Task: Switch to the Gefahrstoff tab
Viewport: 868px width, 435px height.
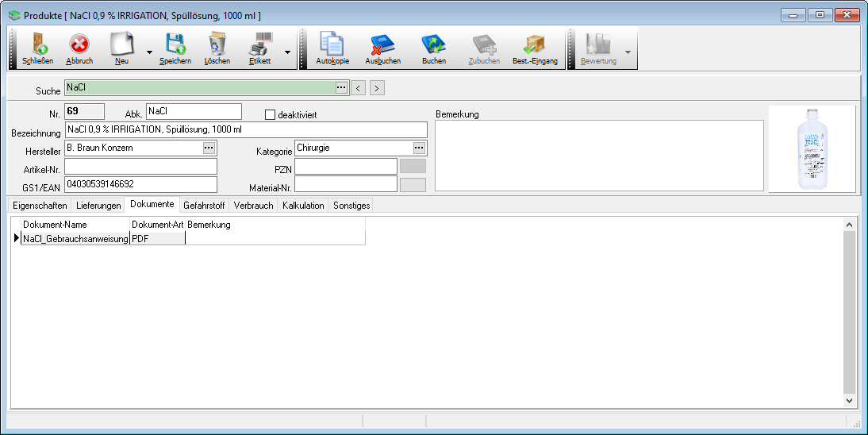Action: pyautogui.click(x=204, y=206)
